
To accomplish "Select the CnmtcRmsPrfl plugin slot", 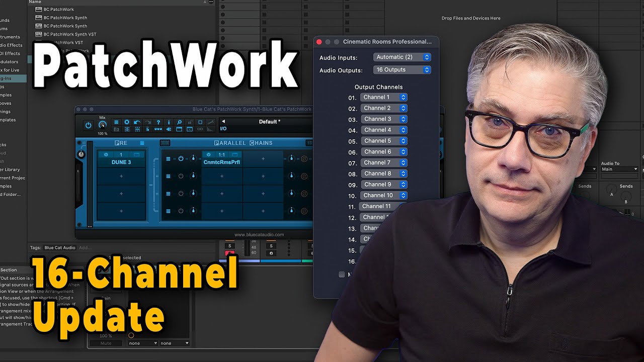I will point(222,162).
